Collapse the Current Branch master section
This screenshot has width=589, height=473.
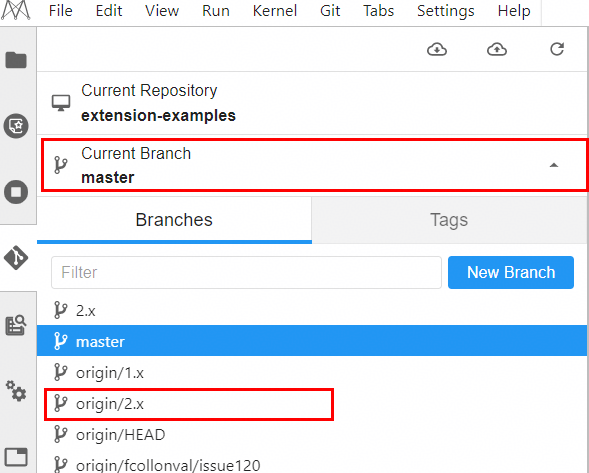[315, 165]
